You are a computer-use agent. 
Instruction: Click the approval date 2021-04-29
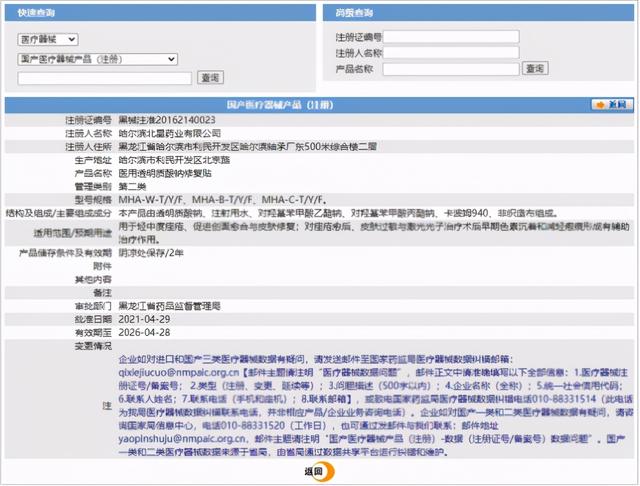pos(143,318)
